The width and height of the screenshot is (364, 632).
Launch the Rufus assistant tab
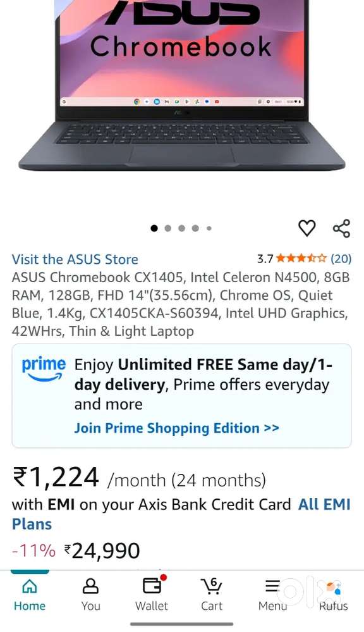tap(334, 595)
